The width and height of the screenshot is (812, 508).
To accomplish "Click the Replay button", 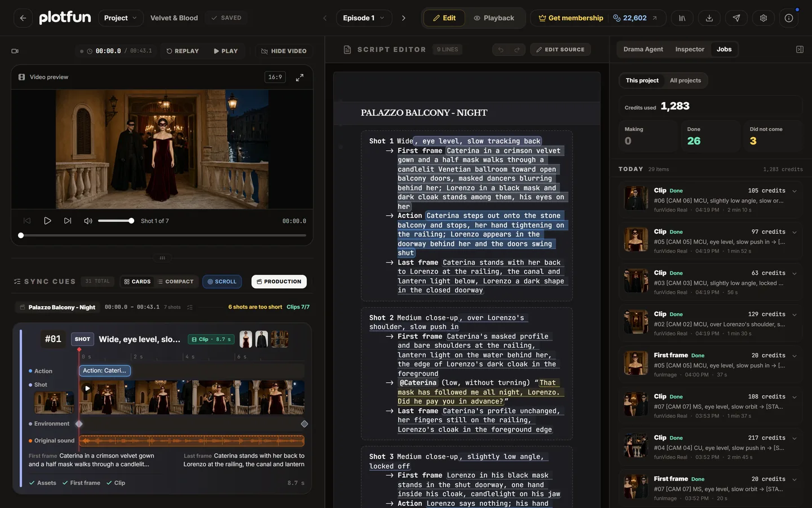I will (x=183, y=51).
